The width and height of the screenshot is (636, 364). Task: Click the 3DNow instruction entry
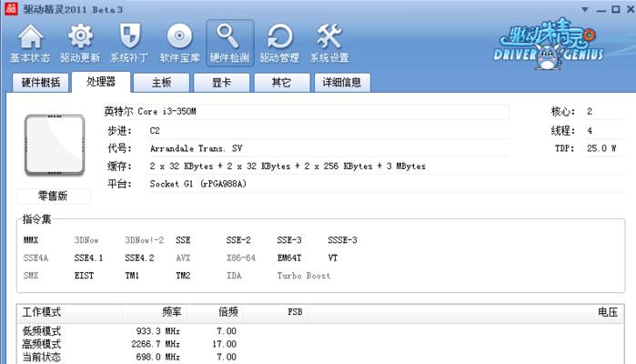click(x=86, y=240)
